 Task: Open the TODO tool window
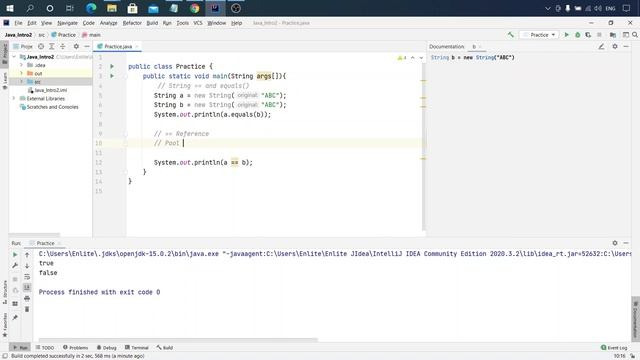click(x=45, y=348)
